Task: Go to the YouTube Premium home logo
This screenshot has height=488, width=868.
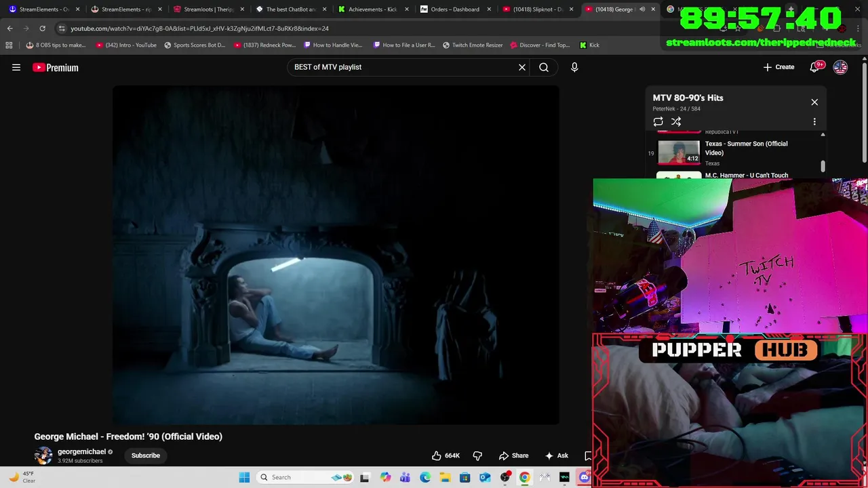Action: pyautogui.click(x=56, y=67)
